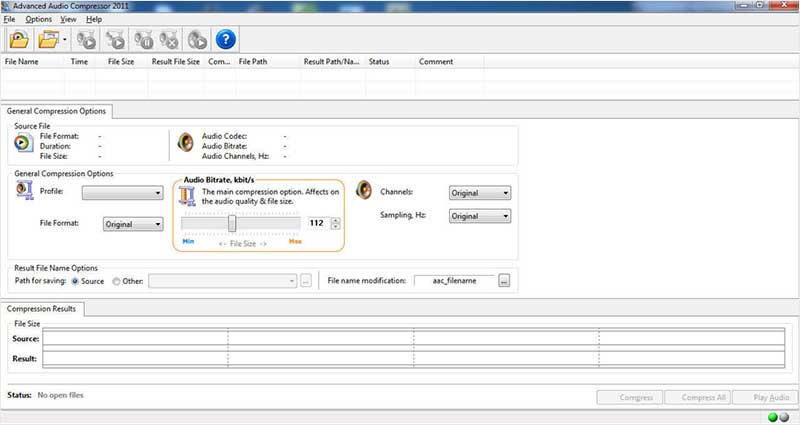This screenshot has width=800, height=425.
Task: Click the Open File toolbar icon
Action: pos(18,40)
